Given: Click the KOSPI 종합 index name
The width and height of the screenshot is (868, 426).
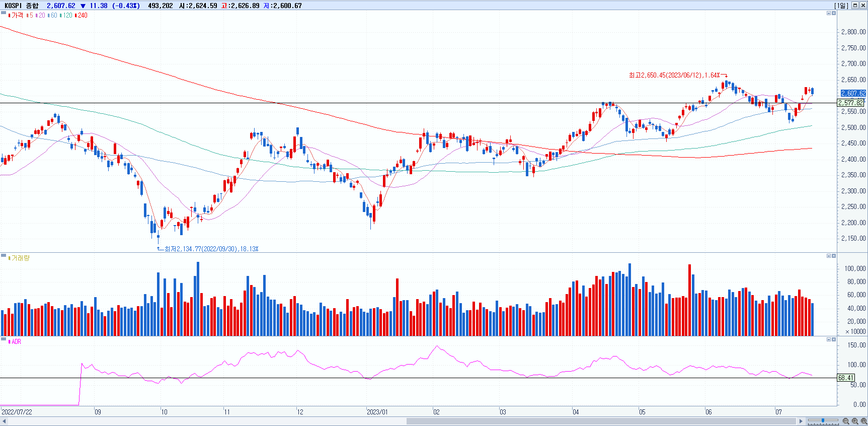Looking at the screenshot, I should pyautogui.click(x=22, y=6).
